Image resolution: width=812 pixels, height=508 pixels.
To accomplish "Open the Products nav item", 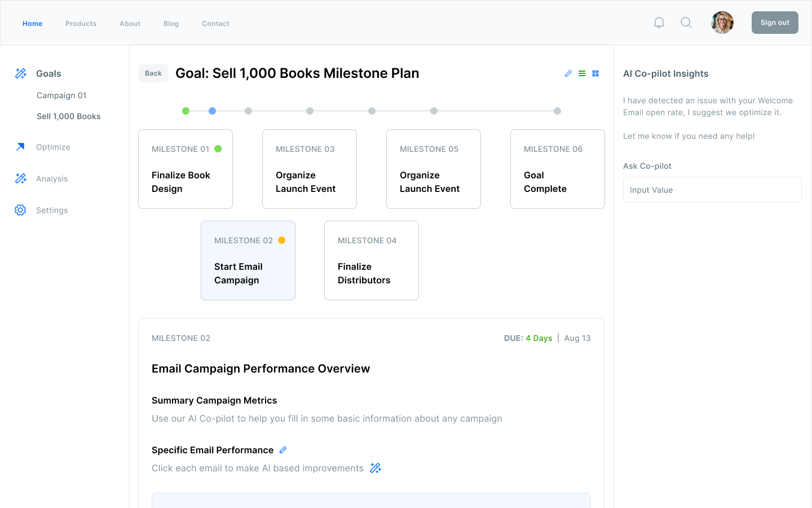I will tap(81, 24).
